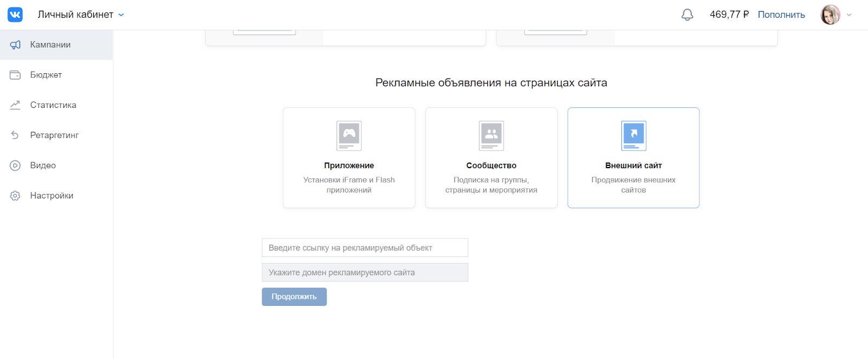Click the Пополнить link
Viewport: 868px width, 359px height.
pos(781,15)
